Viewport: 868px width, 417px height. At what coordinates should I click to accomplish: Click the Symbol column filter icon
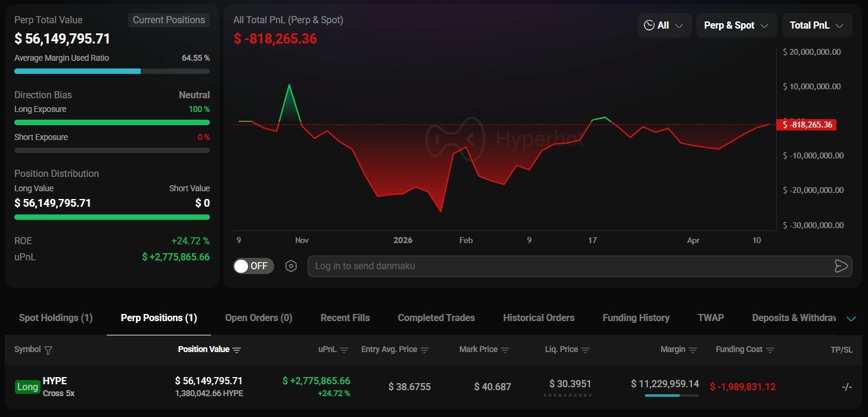click(x=48, y=350)
